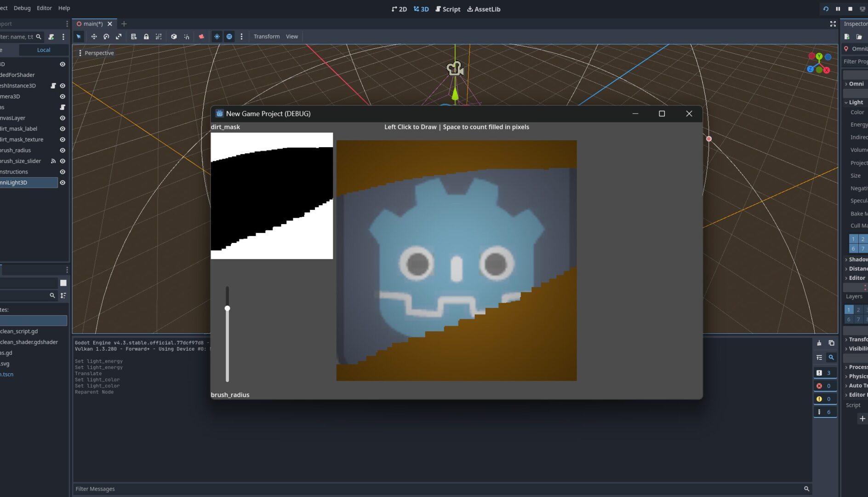868x497 pixels.
Task: Open script attached to MeshInstance3D node
Action: pos(53,86)
